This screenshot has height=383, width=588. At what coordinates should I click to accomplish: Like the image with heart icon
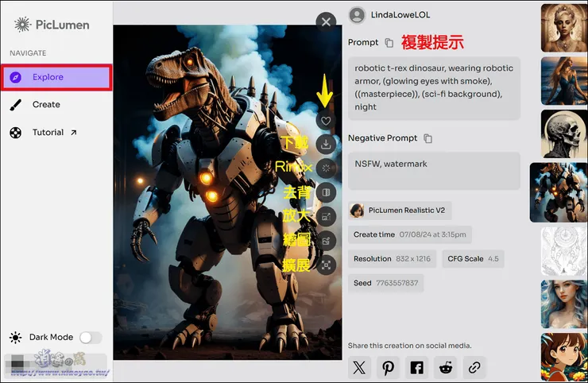326,121
